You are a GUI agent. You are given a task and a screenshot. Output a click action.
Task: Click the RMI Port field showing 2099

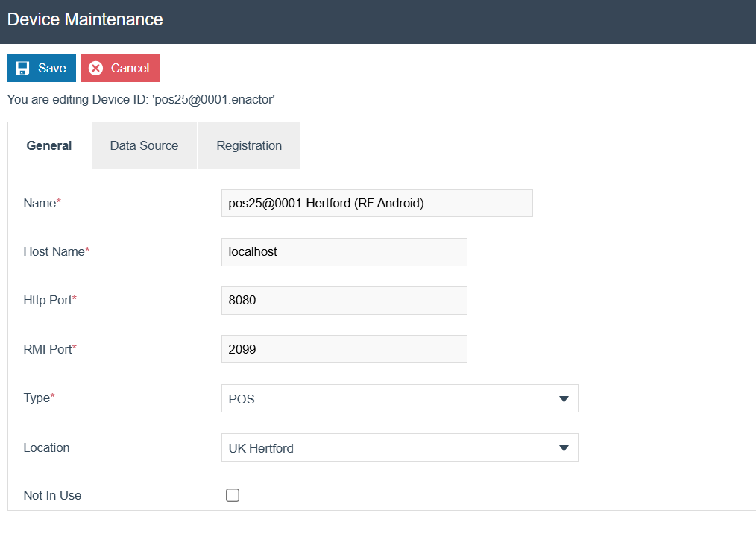344,348
